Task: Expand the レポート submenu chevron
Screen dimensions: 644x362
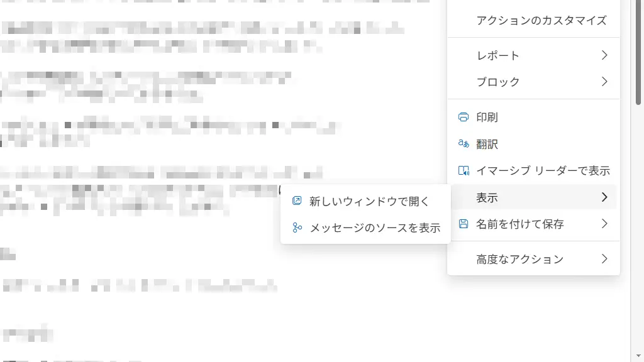Action: coord(604,55)
